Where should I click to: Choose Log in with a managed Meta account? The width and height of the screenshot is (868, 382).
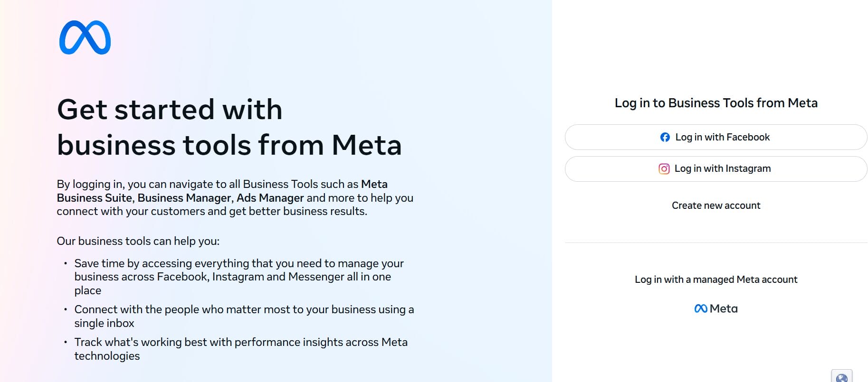(716, 280)
